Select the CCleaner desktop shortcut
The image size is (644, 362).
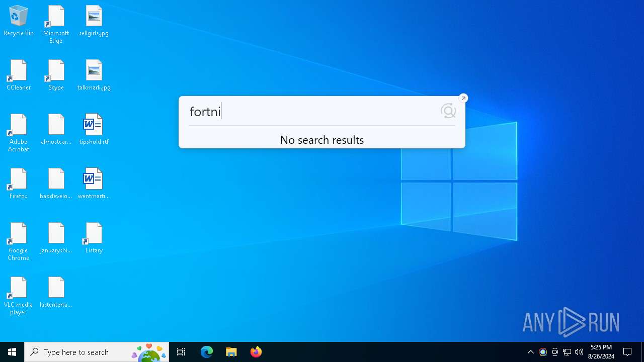[19, 75]
